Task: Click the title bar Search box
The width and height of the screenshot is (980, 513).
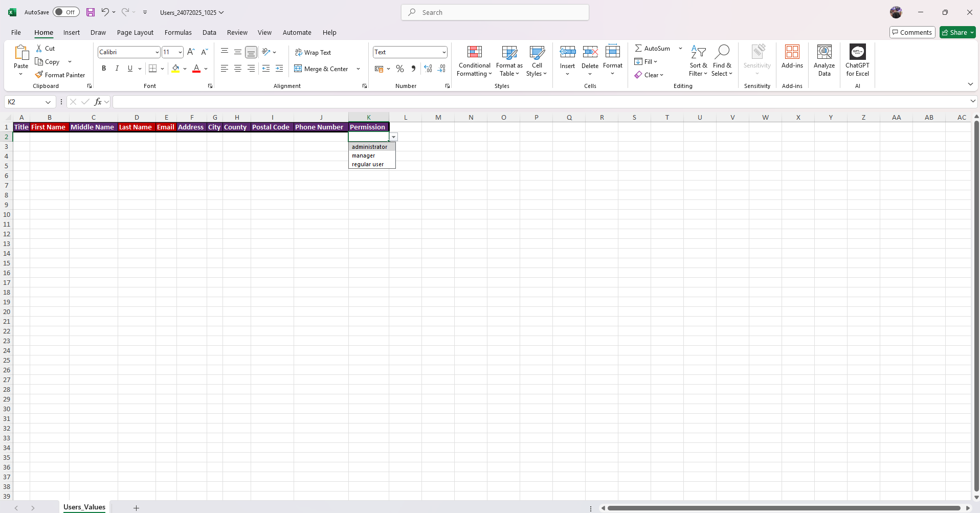Action: (x=495, y=12)
